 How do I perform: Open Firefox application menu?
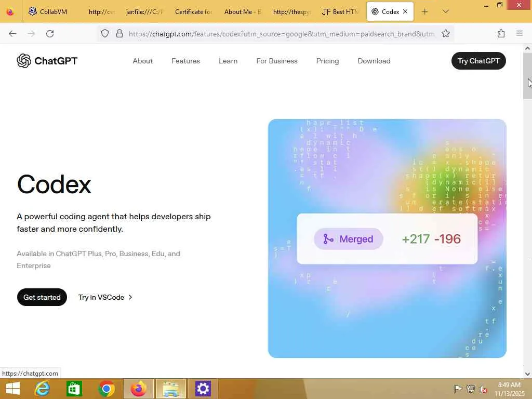tap(519, 33)
